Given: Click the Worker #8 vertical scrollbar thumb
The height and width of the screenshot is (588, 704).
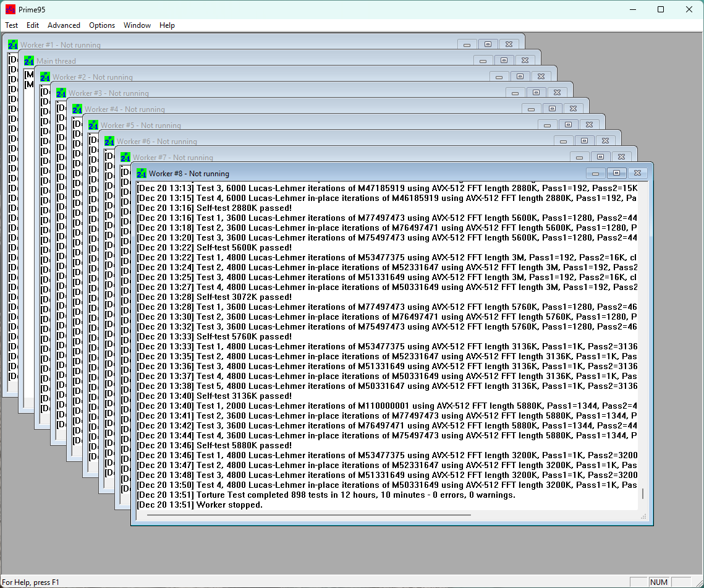Looking at the screenshot, I should click(x=643, y=493).
